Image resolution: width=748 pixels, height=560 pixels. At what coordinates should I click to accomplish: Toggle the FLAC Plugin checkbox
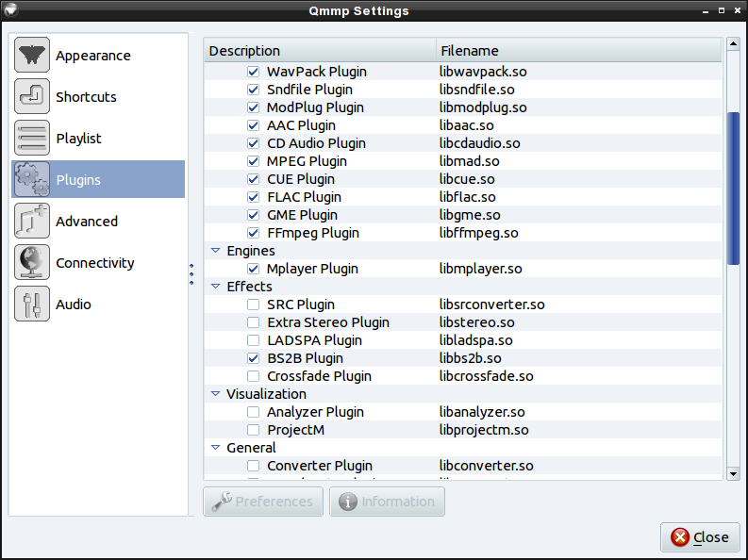(x=254, y=197)
